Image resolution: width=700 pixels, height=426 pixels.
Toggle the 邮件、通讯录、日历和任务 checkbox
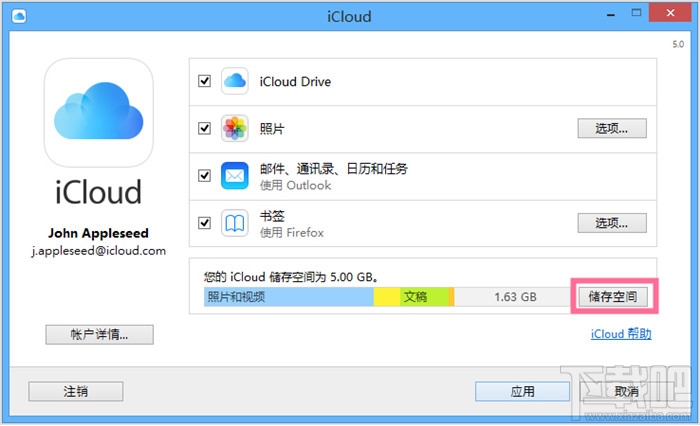204,175
